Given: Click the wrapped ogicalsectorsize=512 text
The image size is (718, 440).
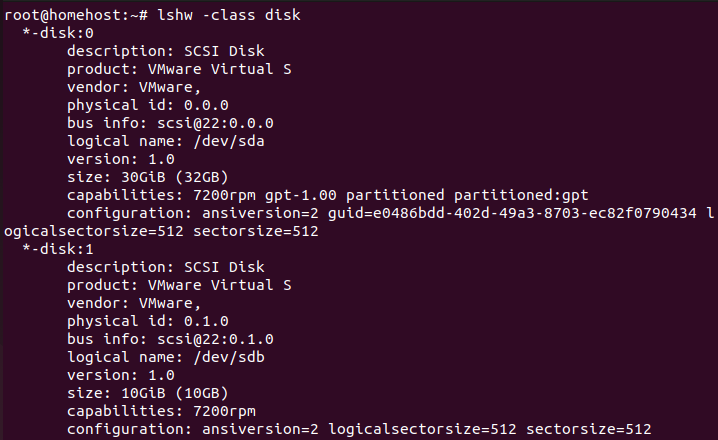Looking at the screenshot, I should (x=94, y=231).
